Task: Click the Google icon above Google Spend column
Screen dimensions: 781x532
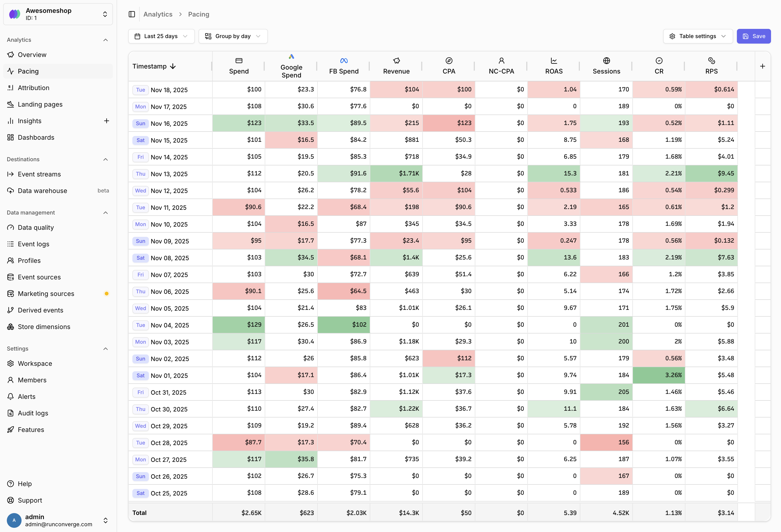Action: coord(291,56)
